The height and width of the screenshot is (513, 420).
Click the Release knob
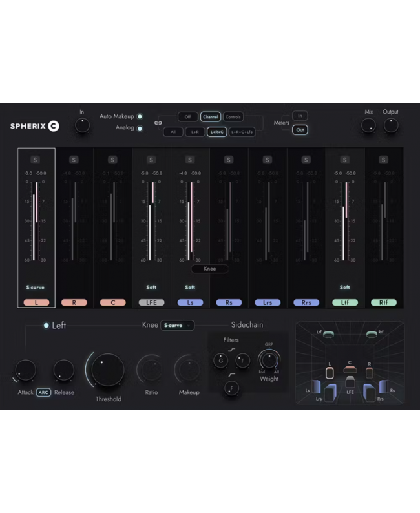64,370
